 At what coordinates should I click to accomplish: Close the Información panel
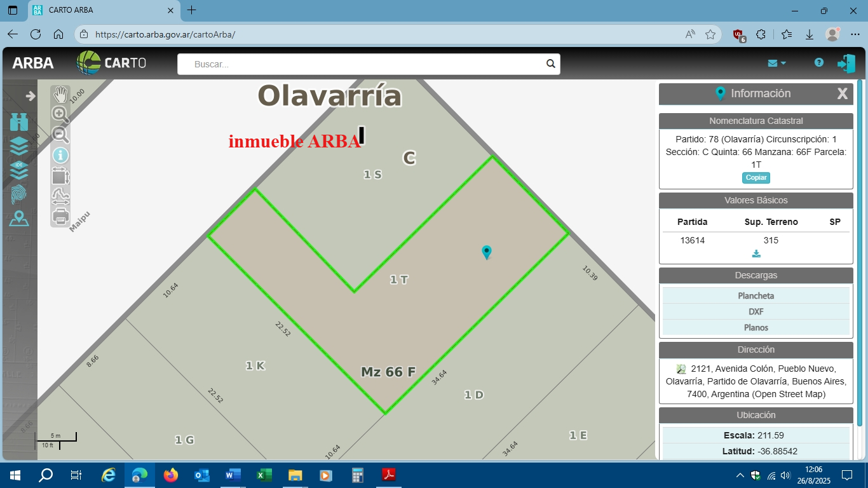pos(842,94)
